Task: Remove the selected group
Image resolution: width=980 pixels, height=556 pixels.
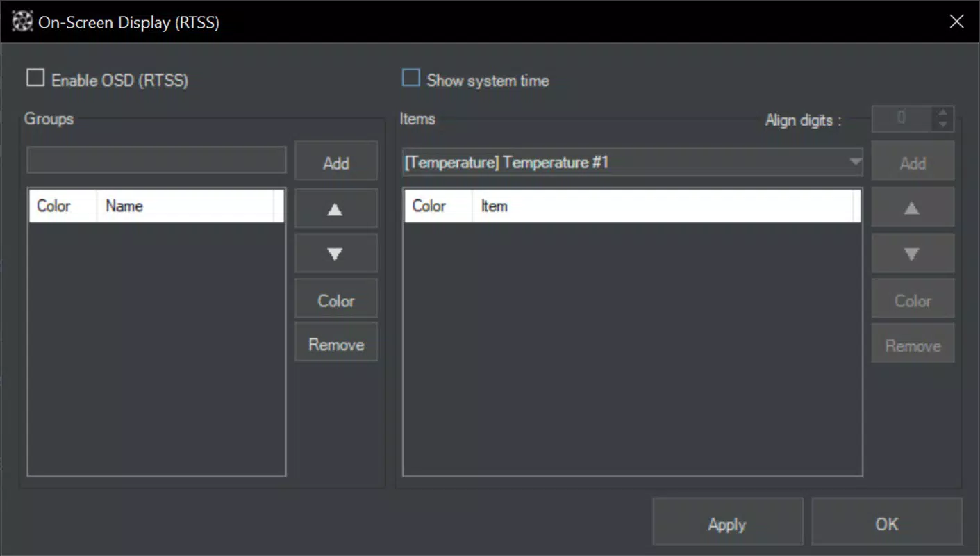Action: [x=335, y=343]
